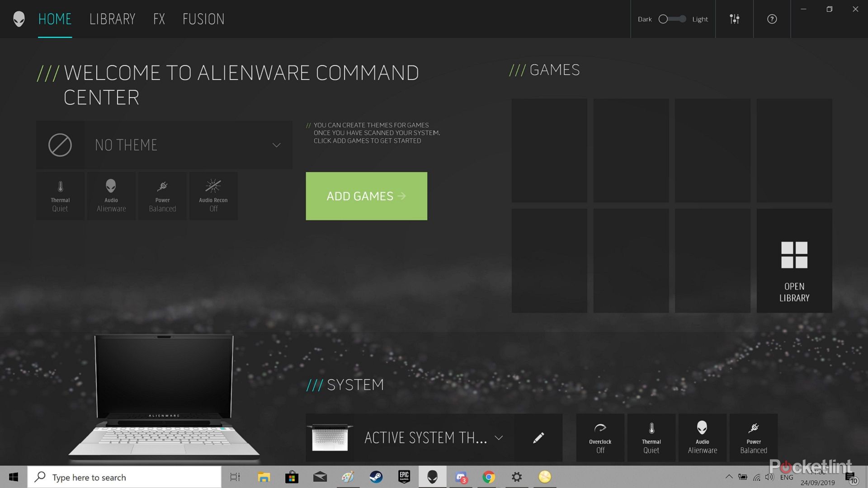Edit active system theme with pencil
Viewport: 868px width, 488px height.
(538, 438)
